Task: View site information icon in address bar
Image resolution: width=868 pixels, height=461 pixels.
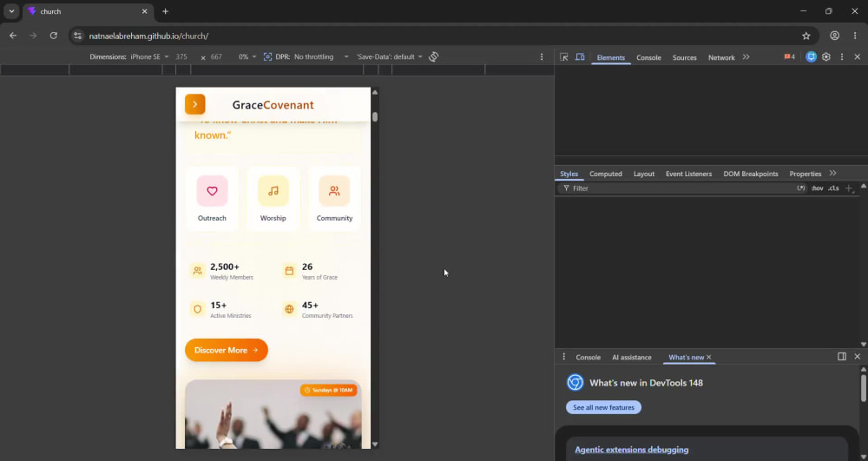Action: tap(77, 36)
